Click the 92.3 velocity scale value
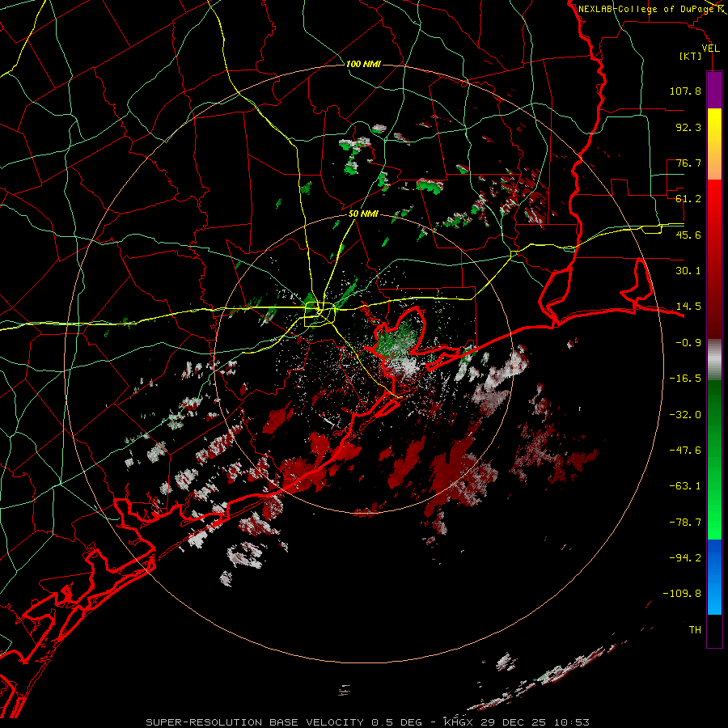The width and height of the screenshot is (728, 728). coord(688,127)
